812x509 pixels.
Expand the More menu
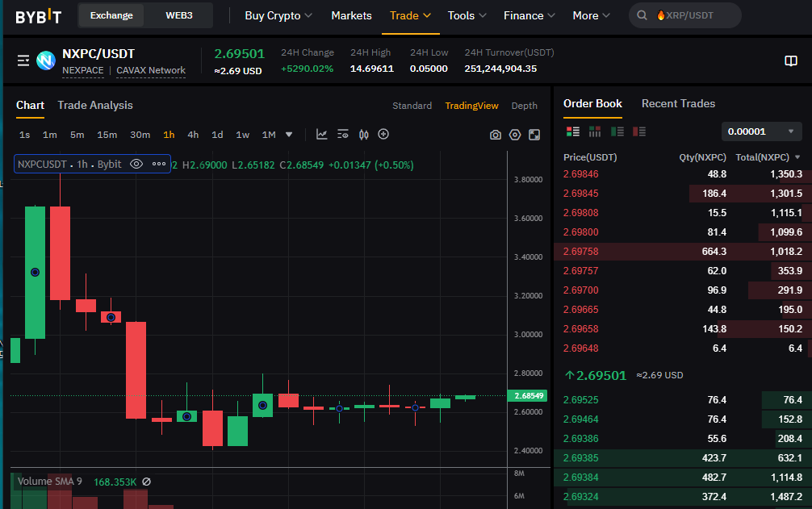click(x=591, y=15)
